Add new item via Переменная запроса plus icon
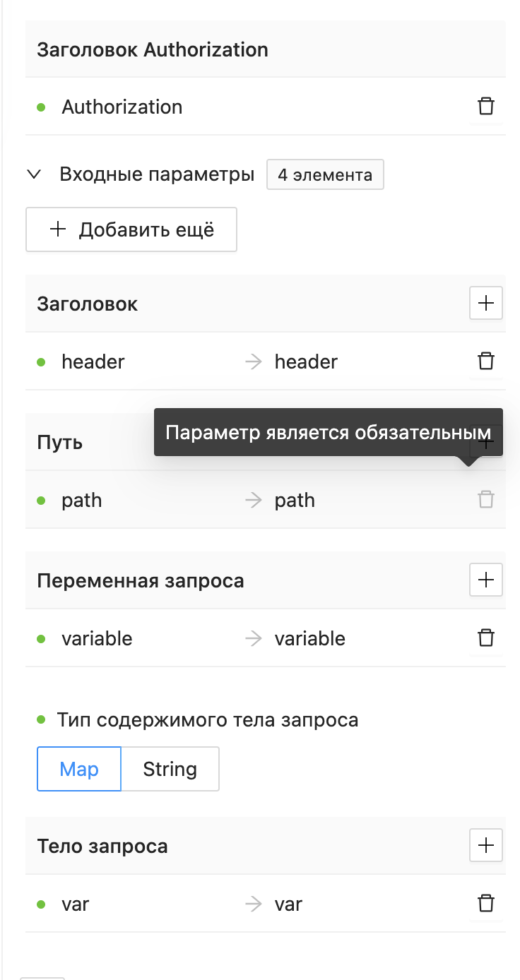This screenshot has width=520, height=980. pyautogui.click(x=485, y=580)
